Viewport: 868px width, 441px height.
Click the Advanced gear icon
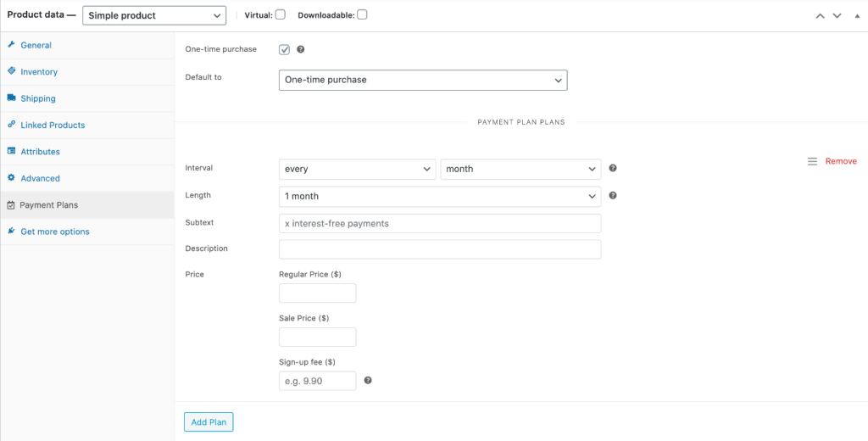click(11, 177)
